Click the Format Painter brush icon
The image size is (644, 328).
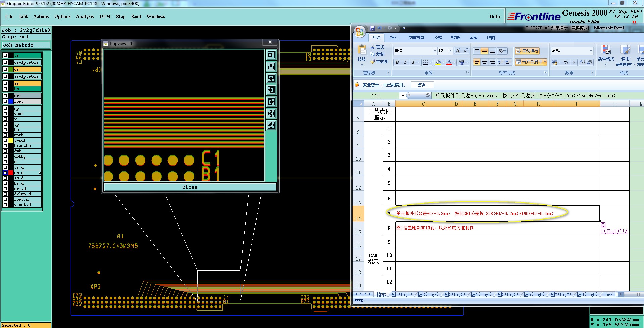click(x=373, y=62)
